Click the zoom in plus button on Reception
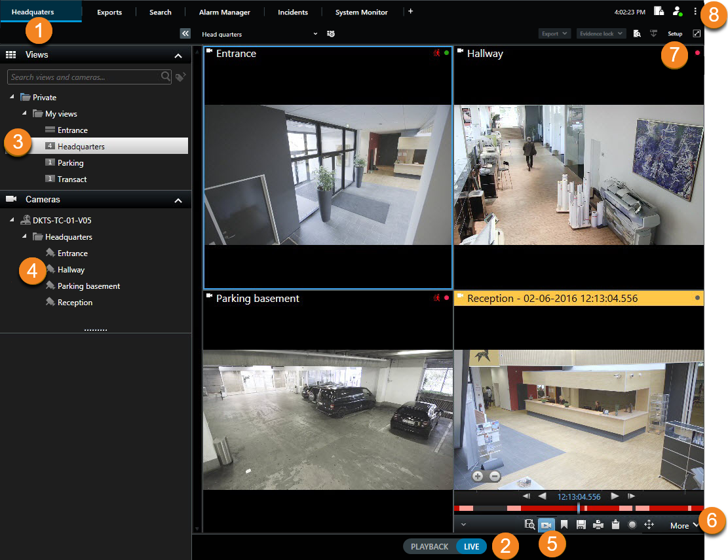The width and height of the screenshot is (728, 560). tap(478, 476)
